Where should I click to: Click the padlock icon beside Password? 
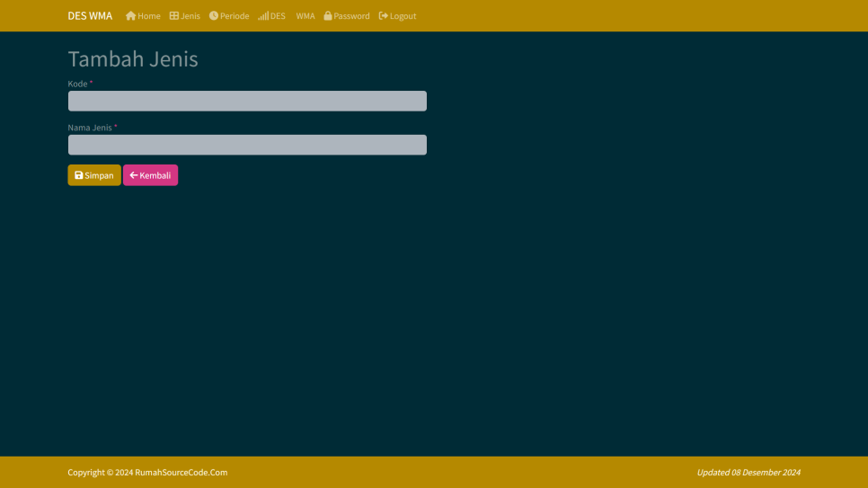(328, 16)
